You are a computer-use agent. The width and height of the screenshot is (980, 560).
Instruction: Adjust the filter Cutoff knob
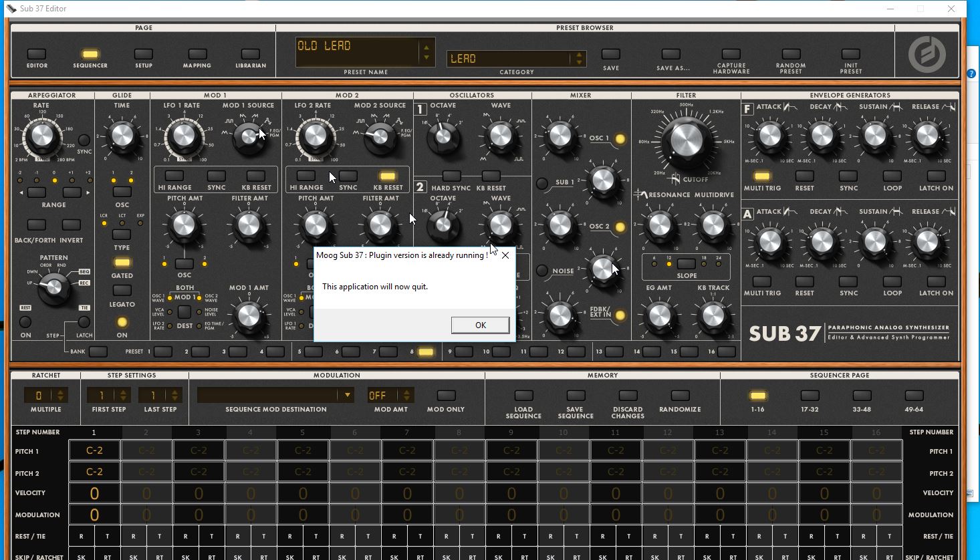[687, 142]
